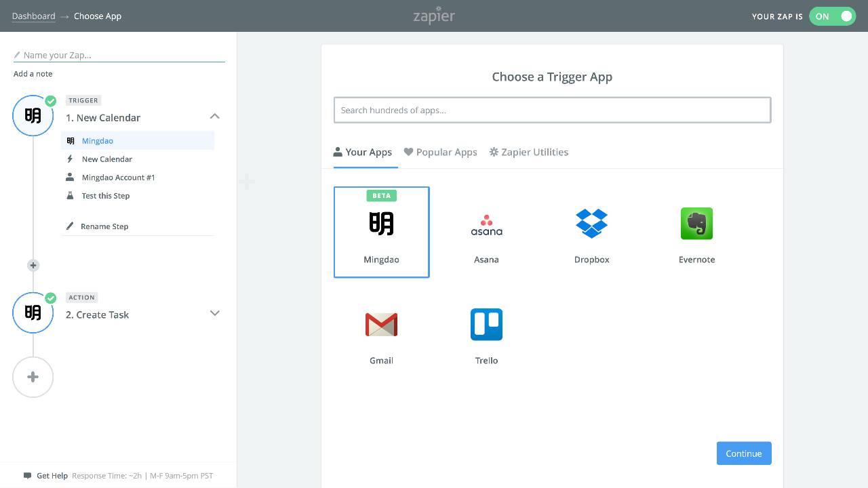Click Rename Step in sidebar

pos(104,226)
